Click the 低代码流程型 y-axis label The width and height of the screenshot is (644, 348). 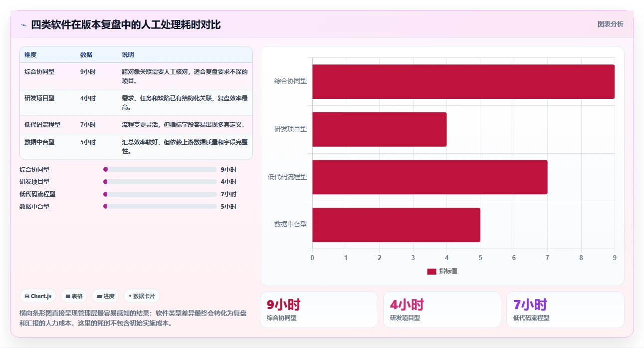(x=287, y=177)
